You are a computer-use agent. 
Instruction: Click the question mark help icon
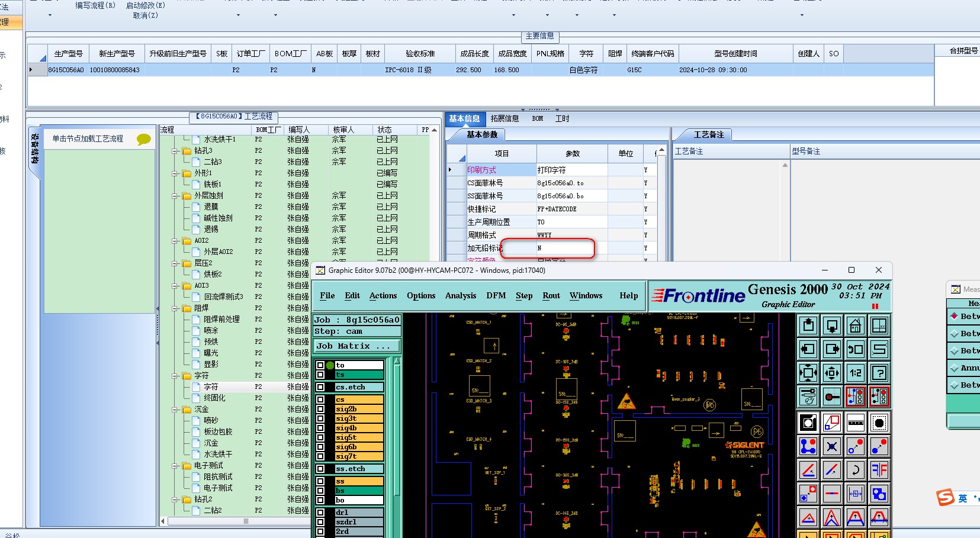click(879, 373)
